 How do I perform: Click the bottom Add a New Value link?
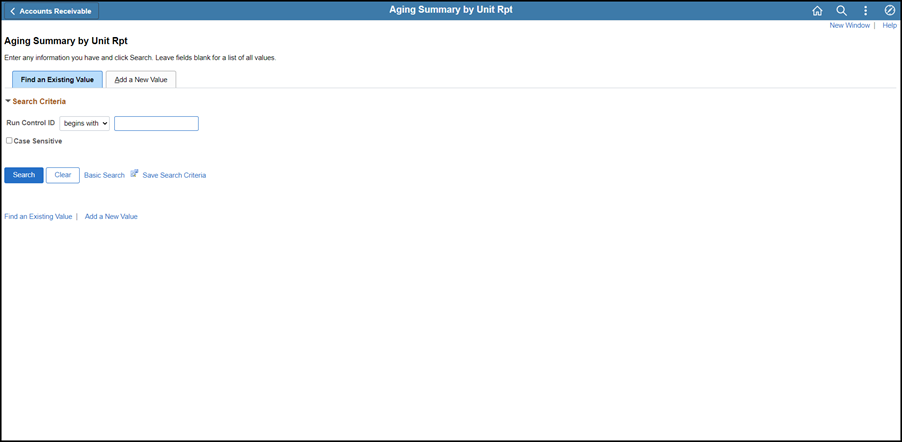pos(111,217)
